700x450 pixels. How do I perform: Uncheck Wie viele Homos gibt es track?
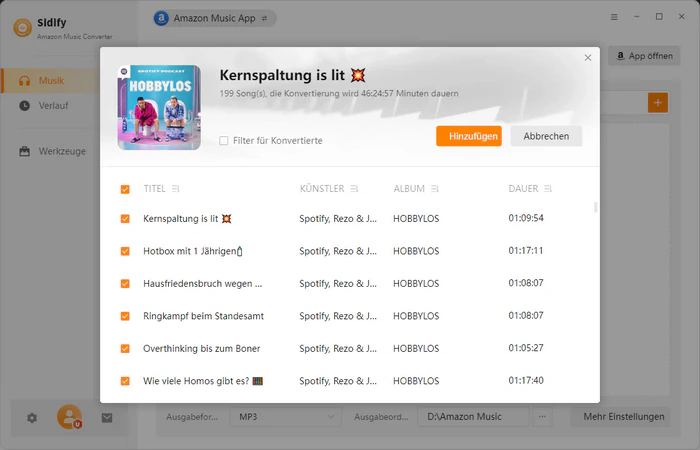point(125,381)
